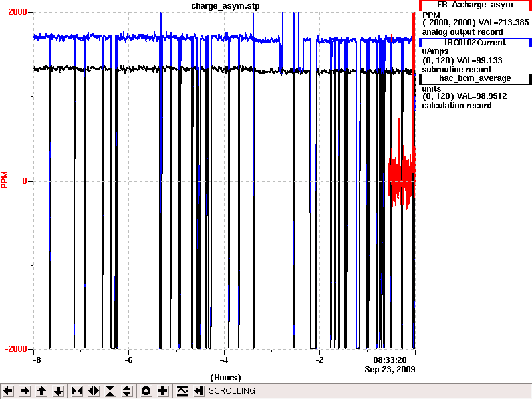Screen dimensions: 532x399
Task: Zoom out on the vertical axis (up/down triangles)
Action: tap(127, 391)
